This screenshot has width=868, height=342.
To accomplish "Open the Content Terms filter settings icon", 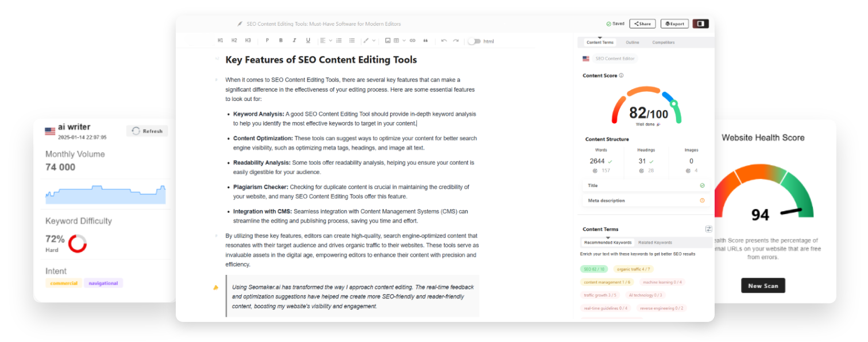I will click(708, 228).
